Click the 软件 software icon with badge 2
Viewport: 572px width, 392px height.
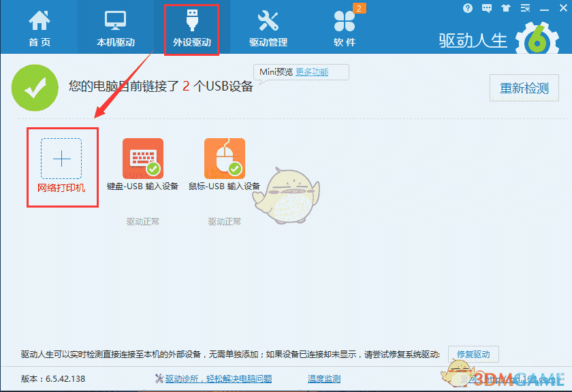click(x=345, y=25)
